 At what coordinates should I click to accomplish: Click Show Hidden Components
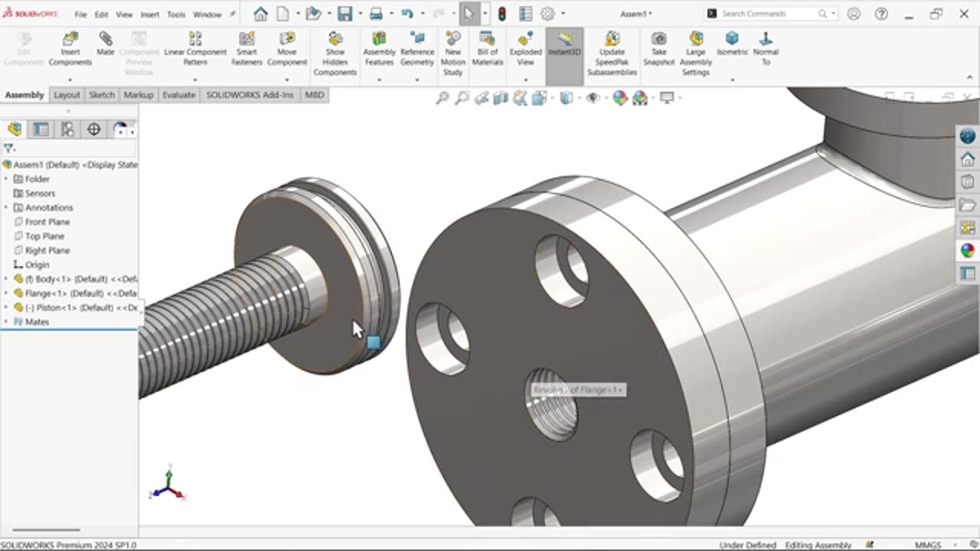(x=335, y=54)
